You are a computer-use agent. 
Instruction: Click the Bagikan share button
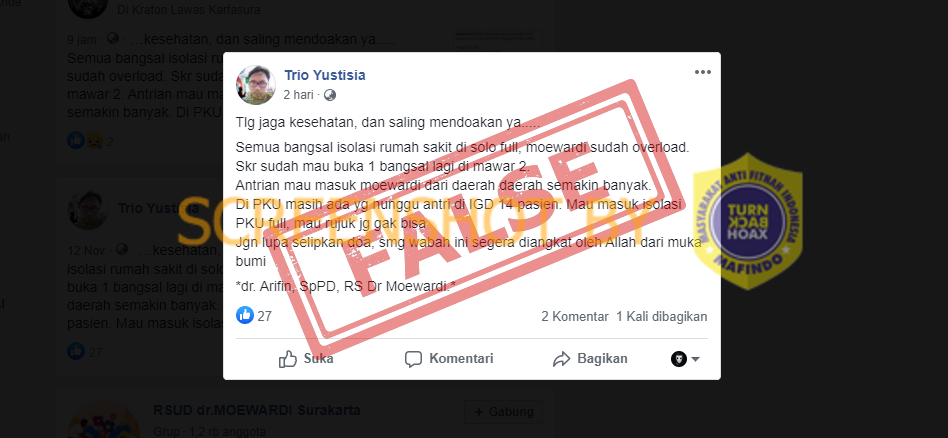[590, 359]
